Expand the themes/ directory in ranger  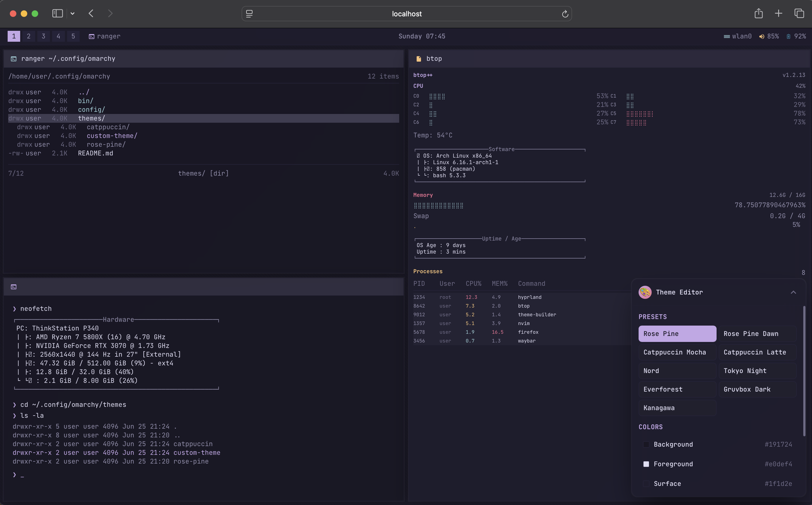pyautogui.click(x=92, y=118)
